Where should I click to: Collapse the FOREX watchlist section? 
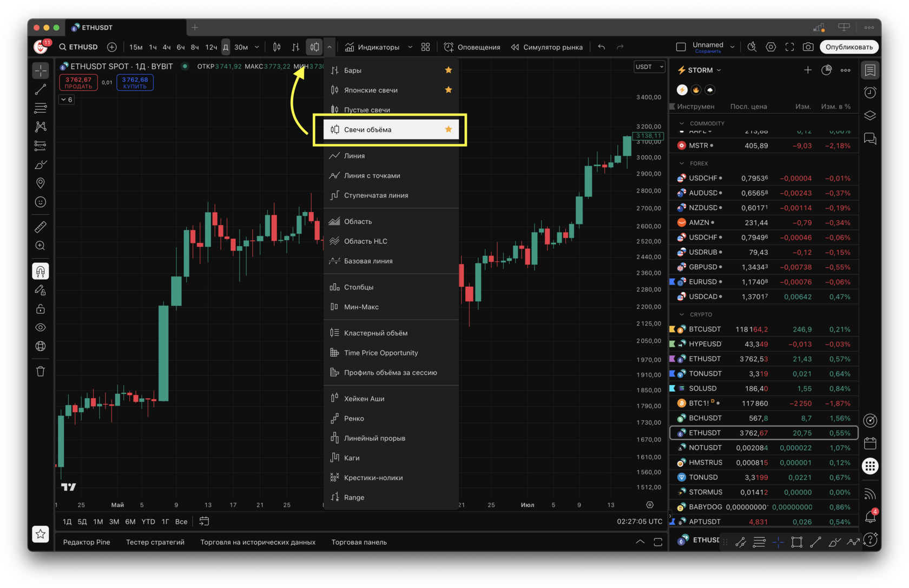(x=682, y=163)
